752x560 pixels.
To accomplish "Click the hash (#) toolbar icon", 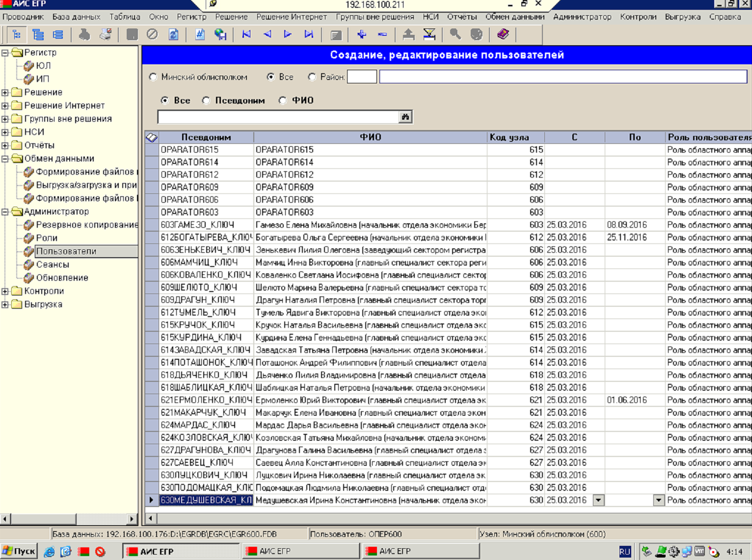I will point(199,34).
